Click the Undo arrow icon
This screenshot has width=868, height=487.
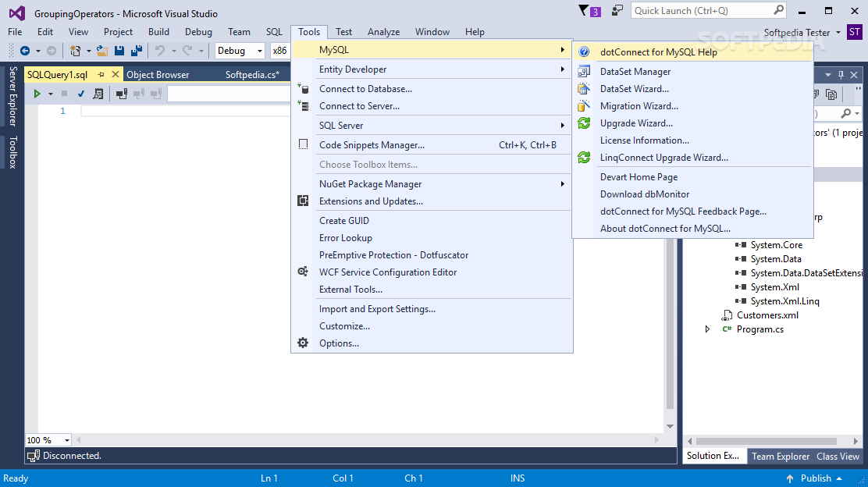[x=160, y=51]
